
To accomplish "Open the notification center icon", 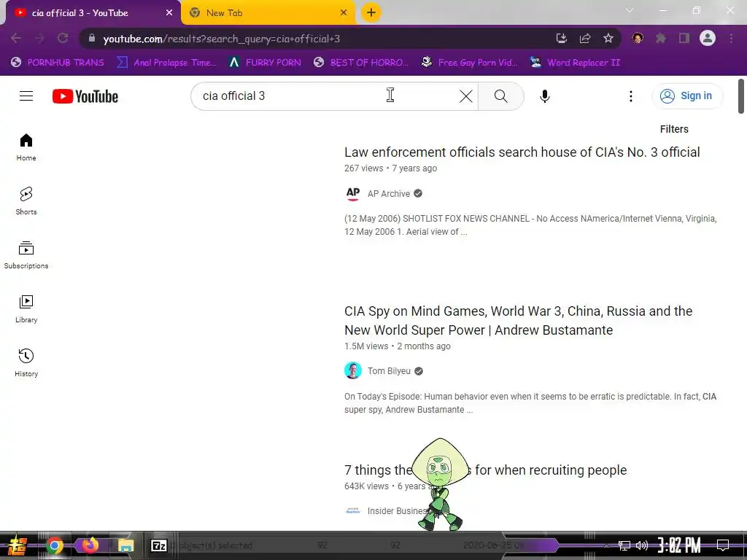I will tap(723, 545).
